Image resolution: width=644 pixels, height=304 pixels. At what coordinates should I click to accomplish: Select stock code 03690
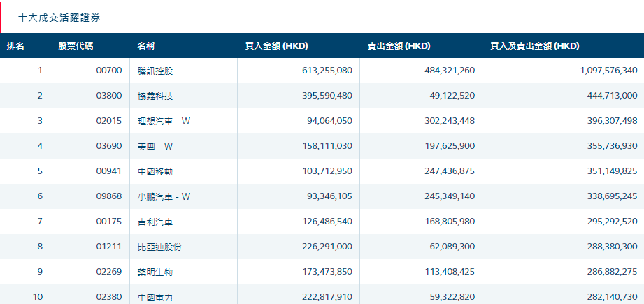tap(109, 146)
